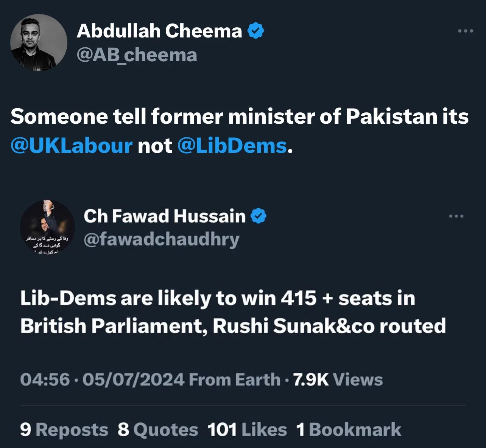The width and height of the screenshot is (486, 448).
Task: Open Abdullah Cheema's profile picture
Action: click(x=39, y=43)
